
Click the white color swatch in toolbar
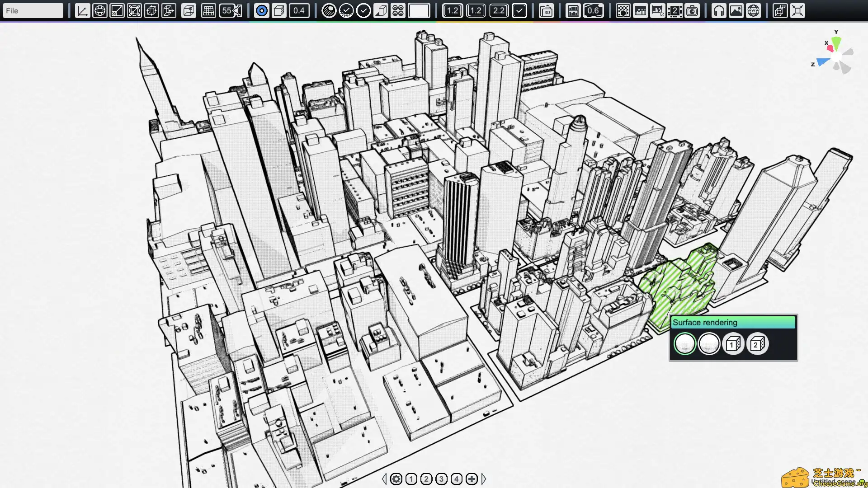(419, 10)
